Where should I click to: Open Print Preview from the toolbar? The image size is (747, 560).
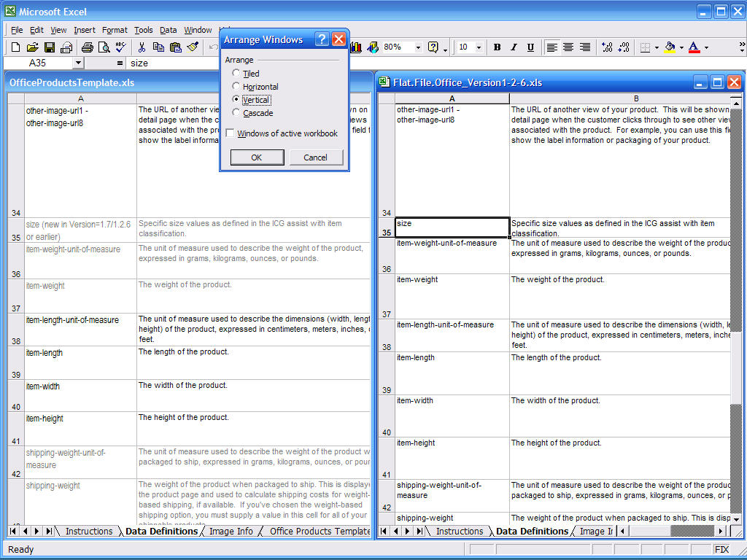tap(104, 47)
